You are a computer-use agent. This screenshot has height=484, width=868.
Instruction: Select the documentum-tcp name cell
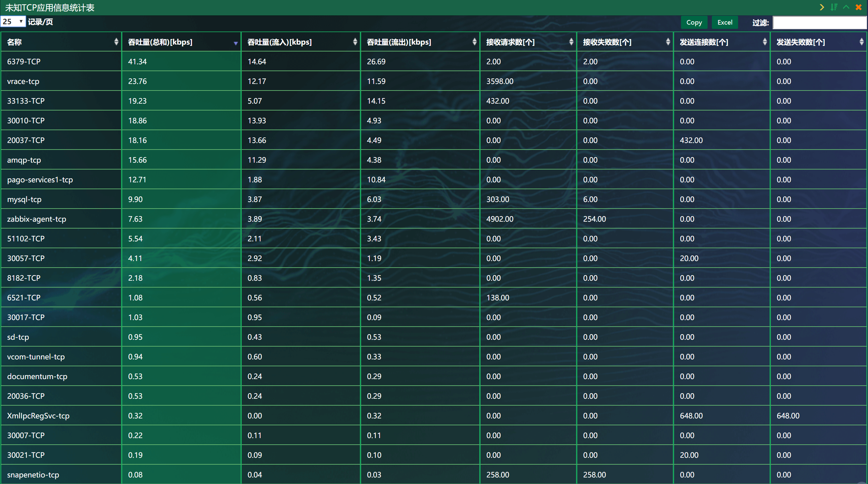(61, 376)
